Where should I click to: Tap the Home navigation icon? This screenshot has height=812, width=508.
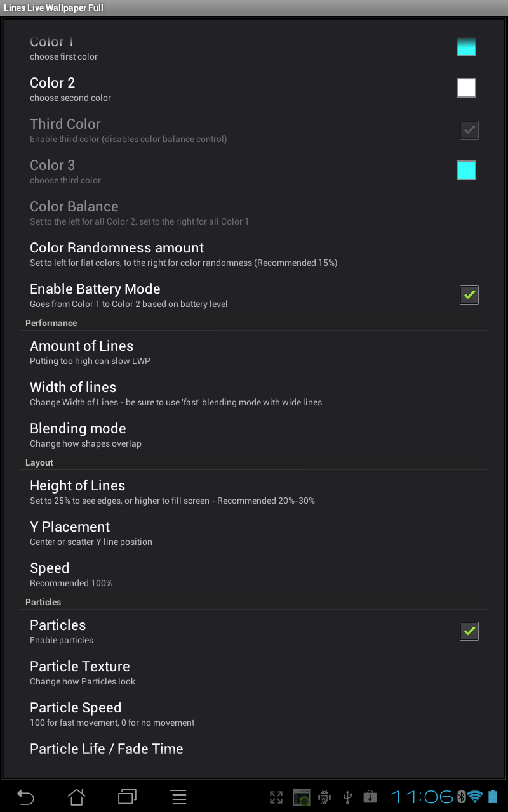click(x=76, y=797)
